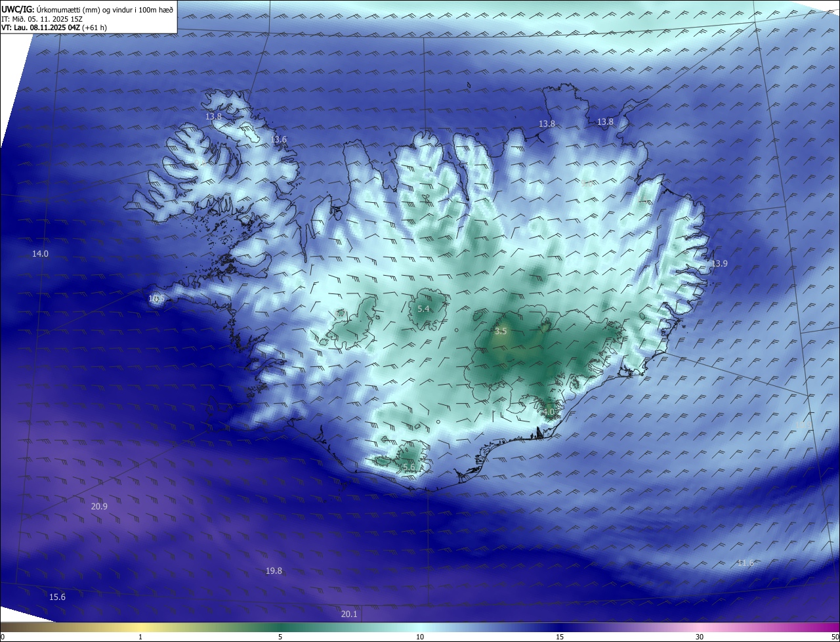This screenshot has width=840, height=642.
Task: Click the 13.8 value just northwest of 13.6
Action: [x=214, y=116]
